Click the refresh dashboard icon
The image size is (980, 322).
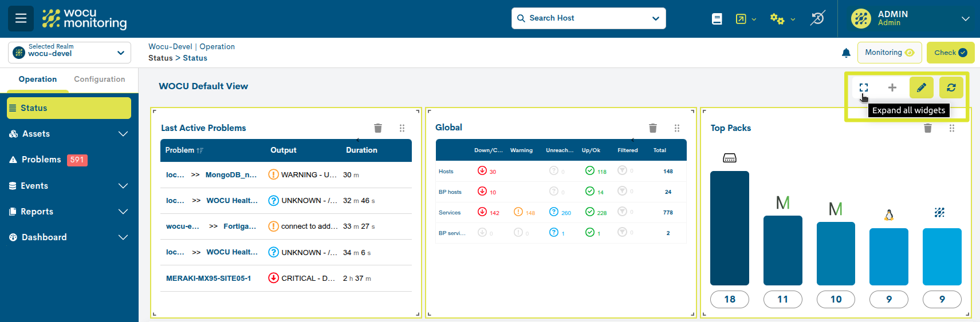(951, 88)
